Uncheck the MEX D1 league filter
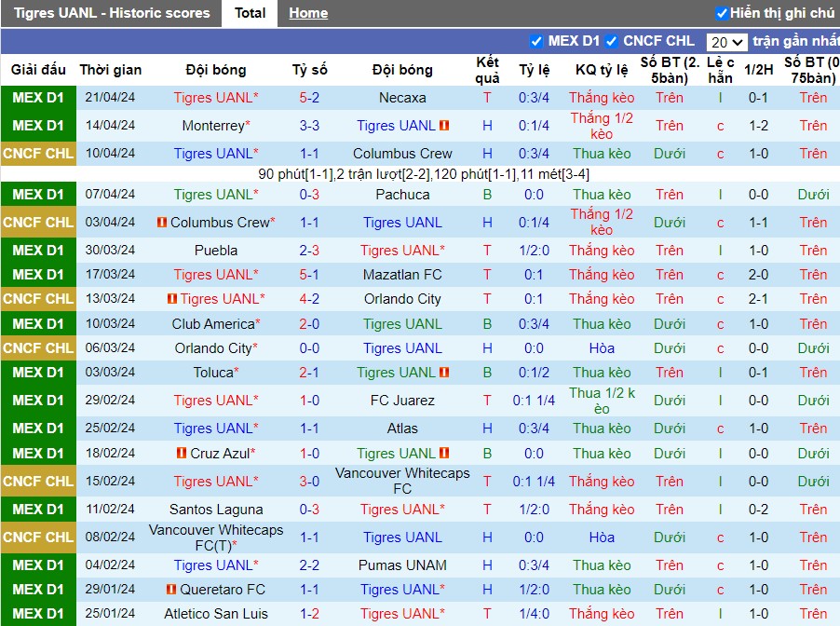The image size is (840, 626). 535,41
